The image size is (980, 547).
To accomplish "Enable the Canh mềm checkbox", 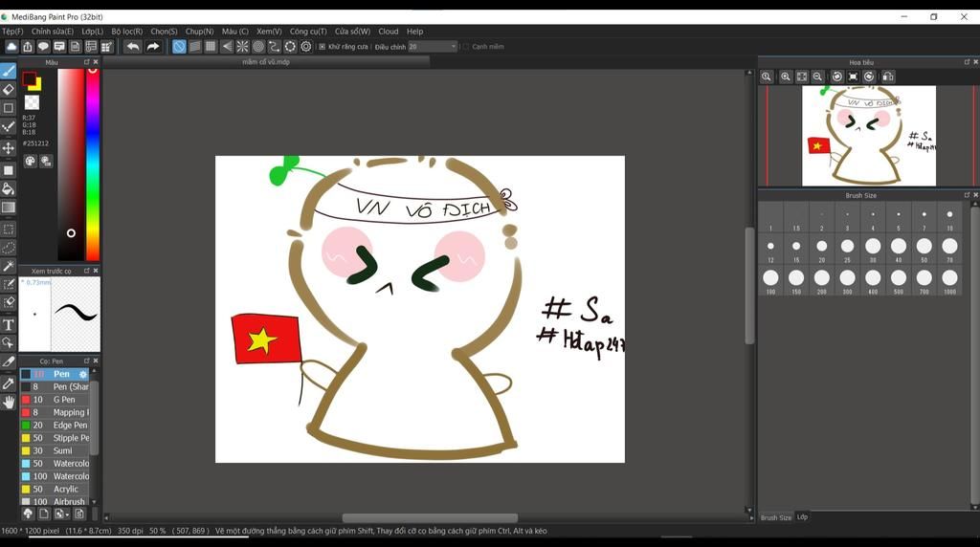I will click(x=466, y=47).
